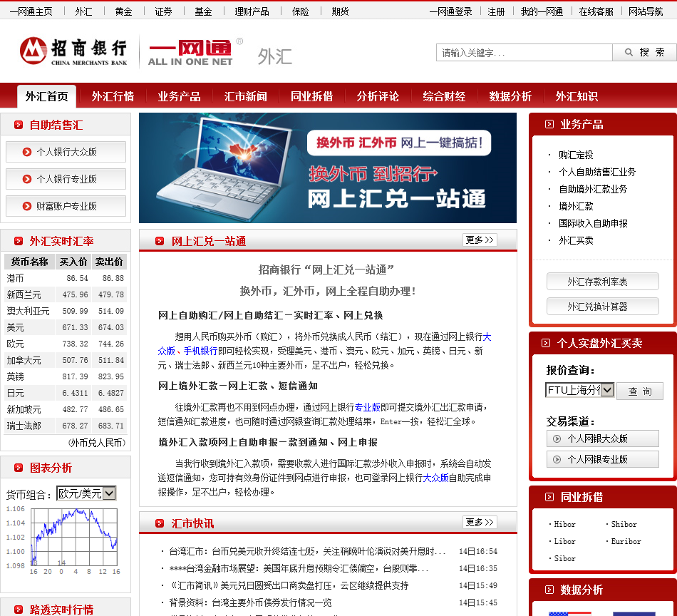Click red bullet icon beside 路透实时行情
The image size is (677, 616).
coord(19,610)
